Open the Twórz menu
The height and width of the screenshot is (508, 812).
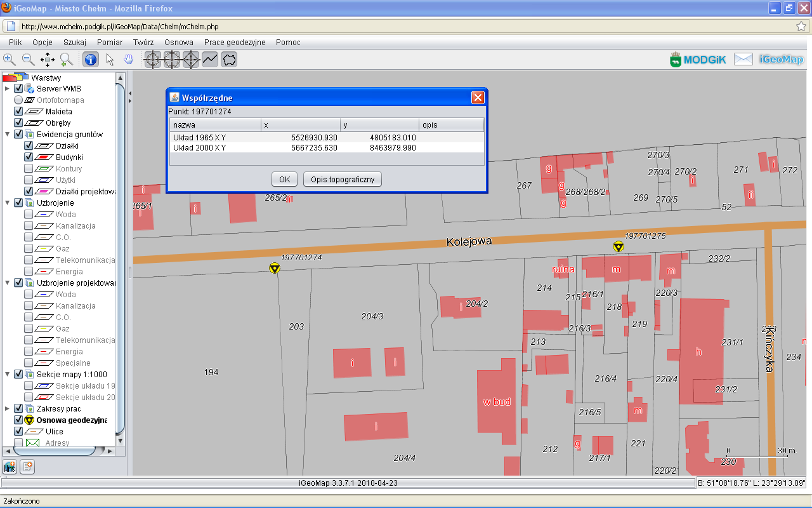tap(143, 43)
